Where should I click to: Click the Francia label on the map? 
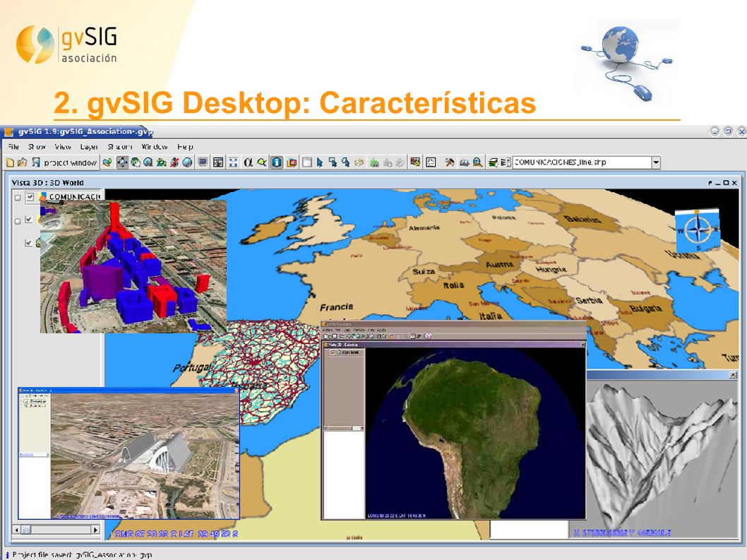click(337, 307)
